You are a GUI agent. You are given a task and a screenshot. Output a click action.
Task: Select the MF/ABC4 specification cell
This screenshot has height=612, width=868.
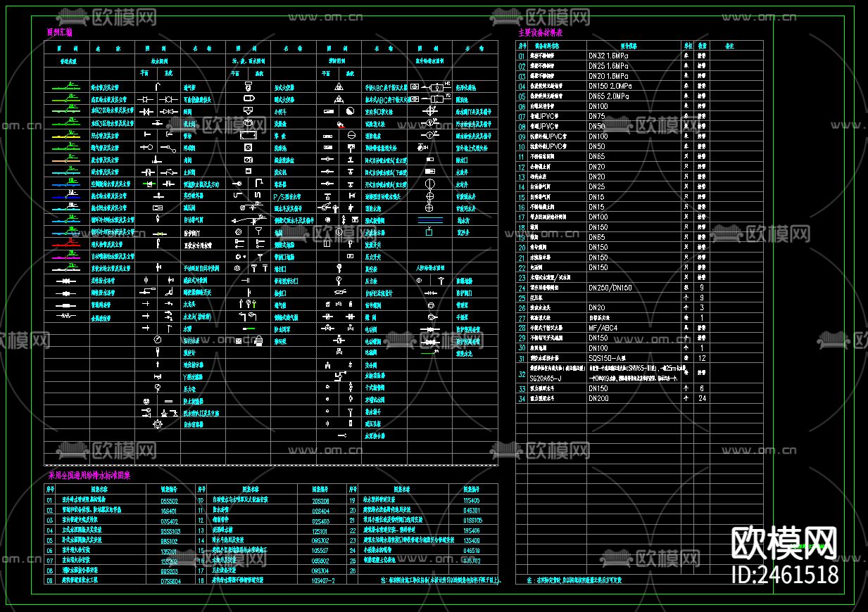coord(603,328)
